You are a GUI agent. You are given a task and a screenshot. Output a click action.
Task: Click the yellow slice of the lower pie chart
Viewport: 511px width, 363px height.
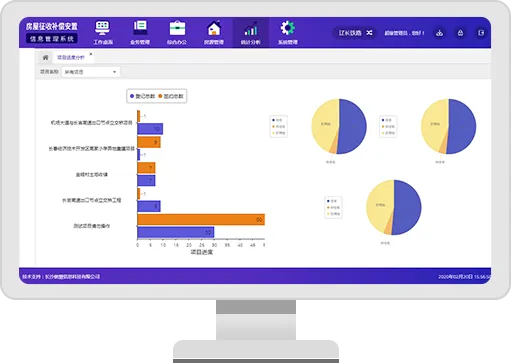click(379, 205)
